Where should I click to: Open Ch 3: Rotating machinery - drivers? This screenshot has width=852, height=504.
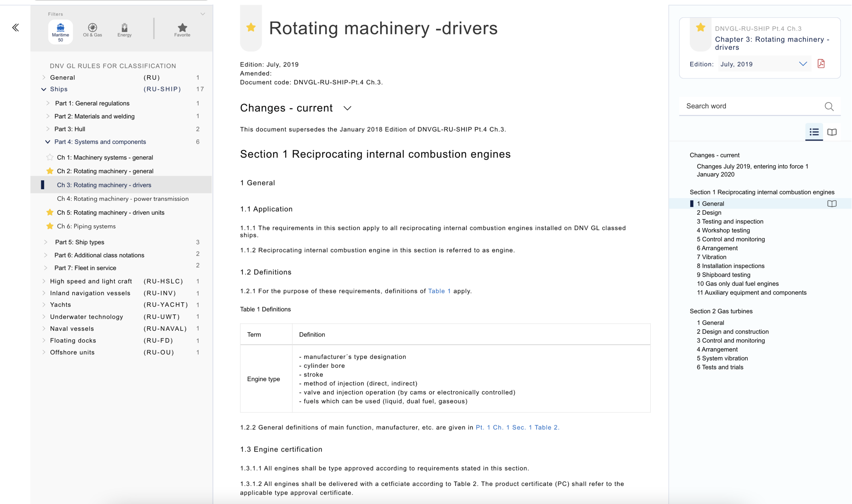point(104,185)
